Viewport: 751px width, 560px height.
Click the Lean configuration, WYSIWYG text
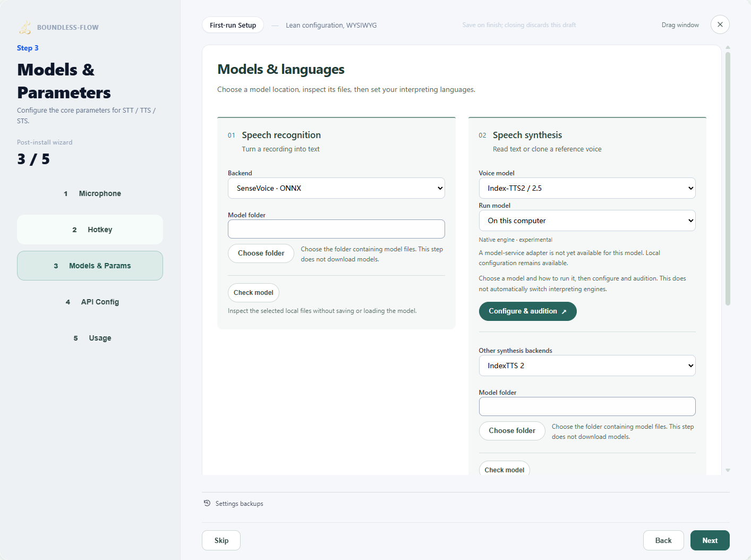pyautogui.click(x=331, y=25)
